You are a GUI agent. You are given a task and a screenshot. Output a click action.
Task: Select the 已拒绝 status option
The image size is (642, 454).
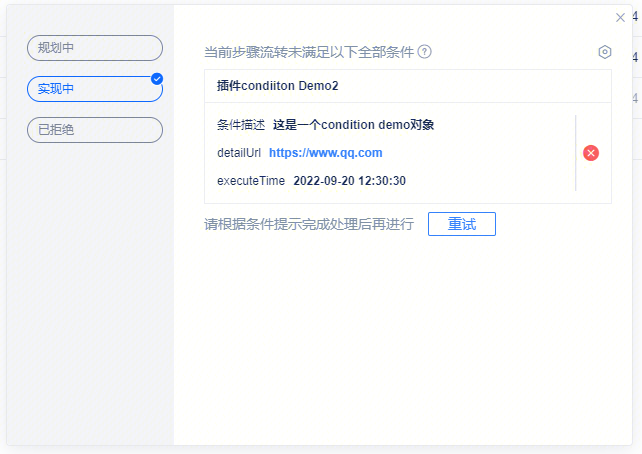click(94, 130)
